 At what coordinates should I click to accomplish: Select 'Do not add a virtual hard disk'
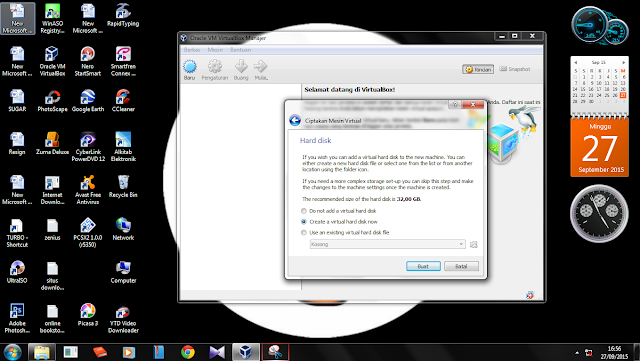pyautogui.click(x=339, y=211)
